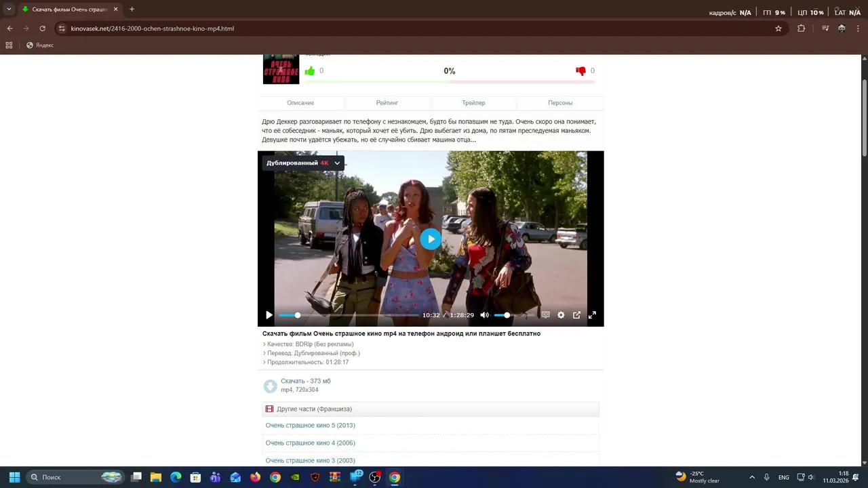Open Очень страшное кино 3 (2003) link
This screenshot has height=488, width=868.
point(310,461)
